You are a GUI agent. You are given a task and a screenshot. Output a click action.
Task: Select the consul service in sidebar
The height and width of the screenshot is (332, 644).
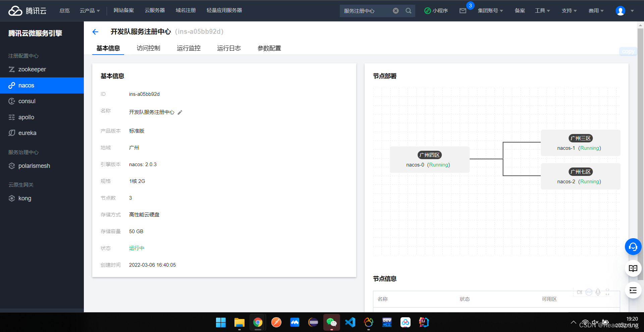(27, 101)
